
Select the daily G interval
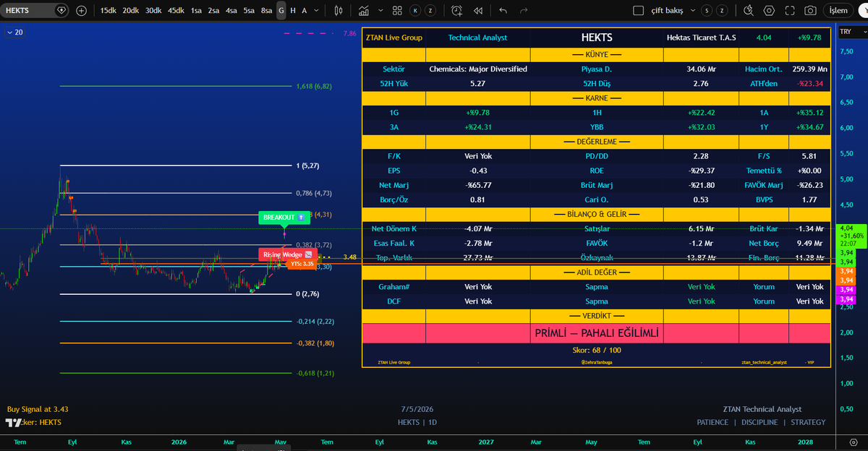(x=281, y=11)
